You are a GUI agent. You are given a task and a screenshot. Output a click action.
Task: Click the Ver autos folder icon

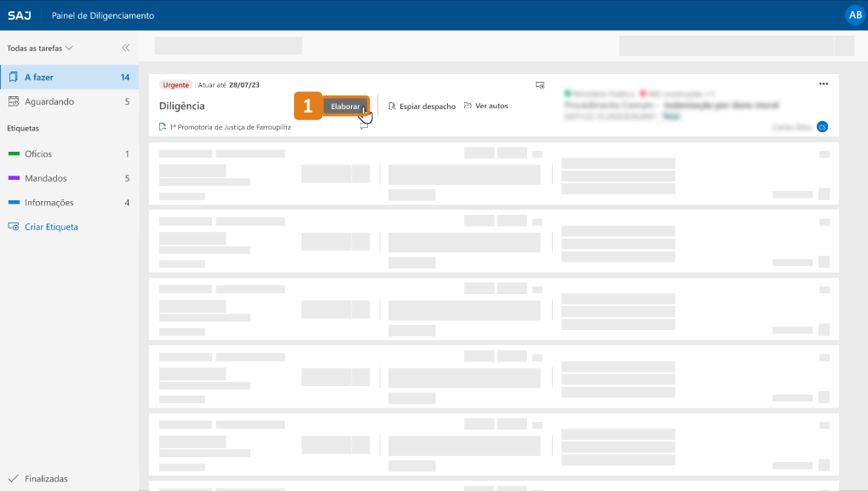pos(468,105)
